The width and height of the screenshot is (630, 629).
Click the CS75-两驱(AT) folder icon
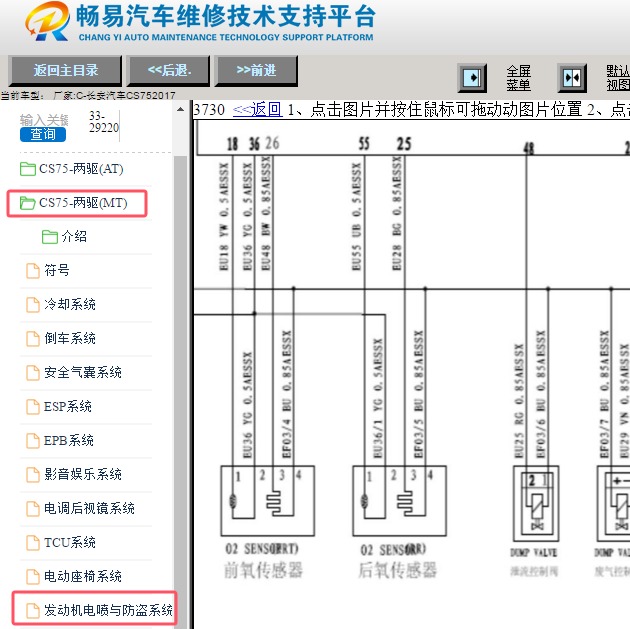(28, 169)
